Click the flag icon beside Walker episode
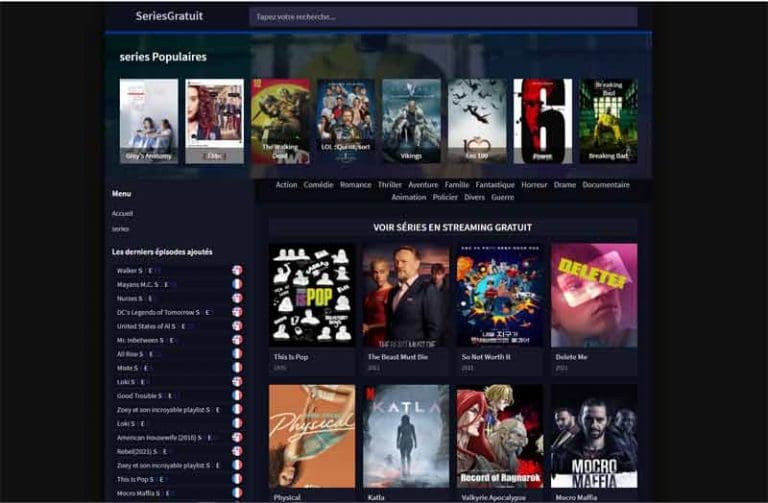 pos(237,270)
